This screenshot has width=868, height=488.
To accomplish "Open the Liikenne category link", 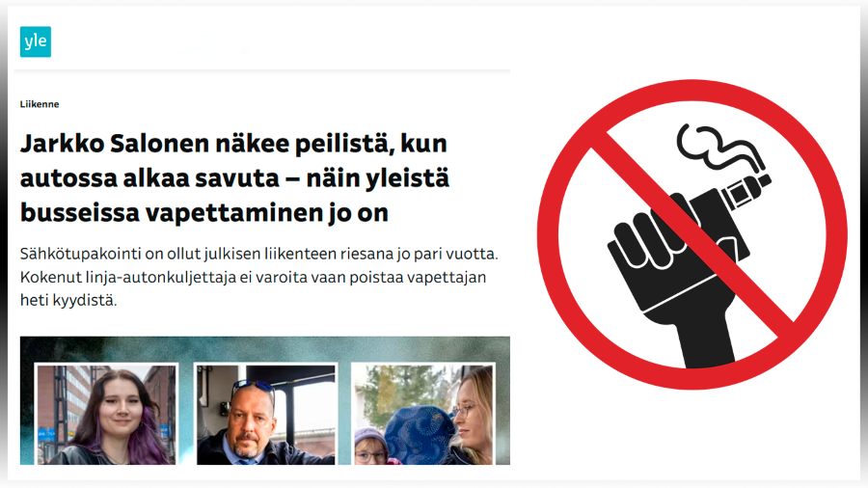I will tap(40, 104).
